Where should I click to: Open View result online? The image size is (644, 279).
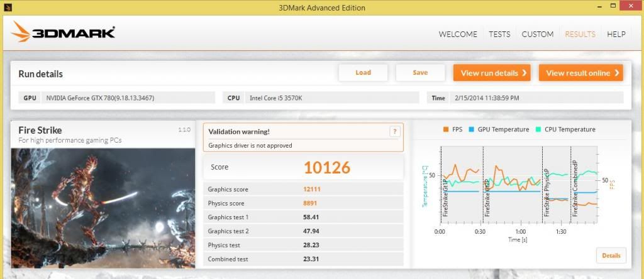pyautogui.click(x=580, y=73)
